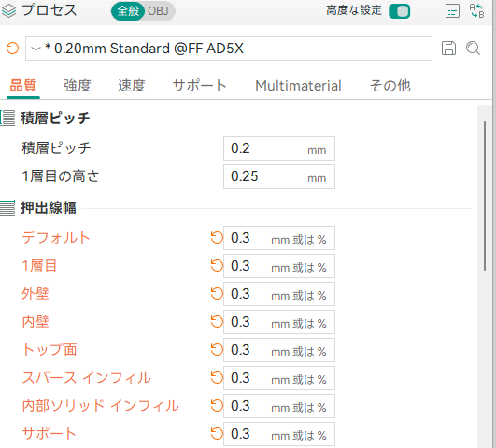Viewport: 496px width, 448px height.
Task: Open the compare presets A/B icon
Action: pos(476,11)
